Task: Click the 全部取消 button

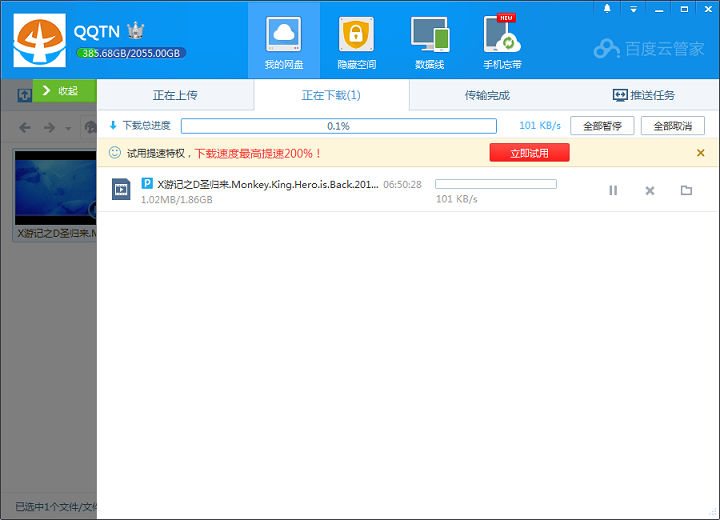Action: tap(672, 126)
